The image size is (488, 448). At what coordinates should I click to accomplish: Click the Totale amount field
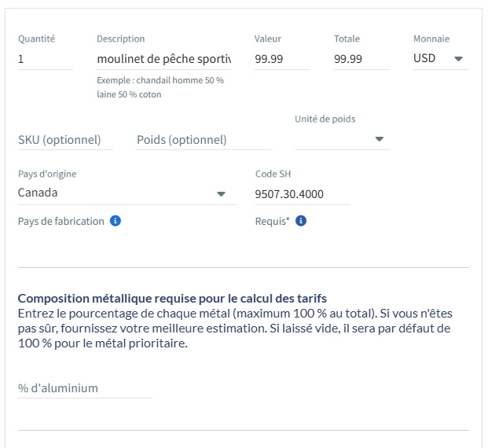click(x=361, y=59)
